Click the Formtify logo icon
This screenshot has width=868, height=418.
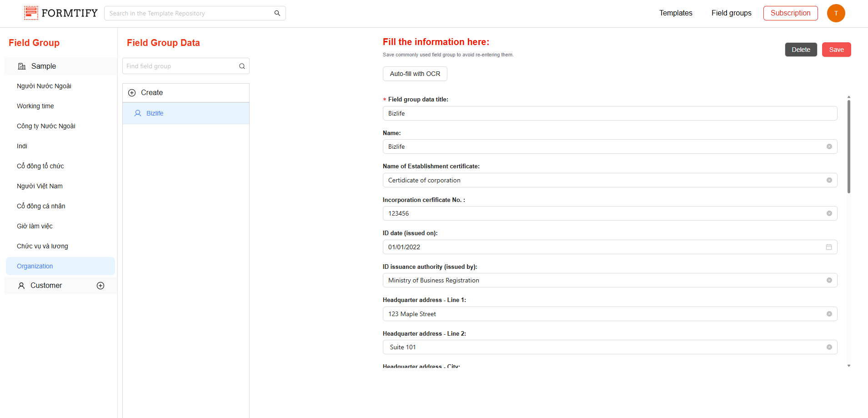31,13
